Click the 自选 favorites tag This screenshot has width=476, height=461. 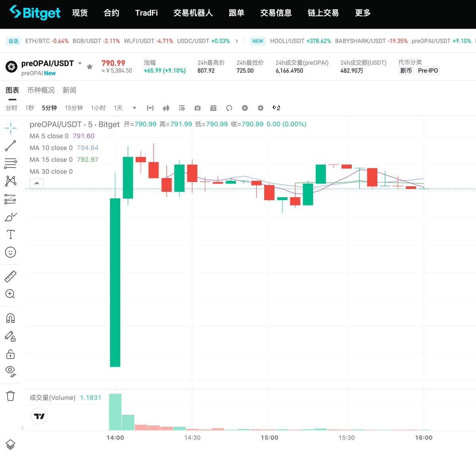tap(13, 41)
